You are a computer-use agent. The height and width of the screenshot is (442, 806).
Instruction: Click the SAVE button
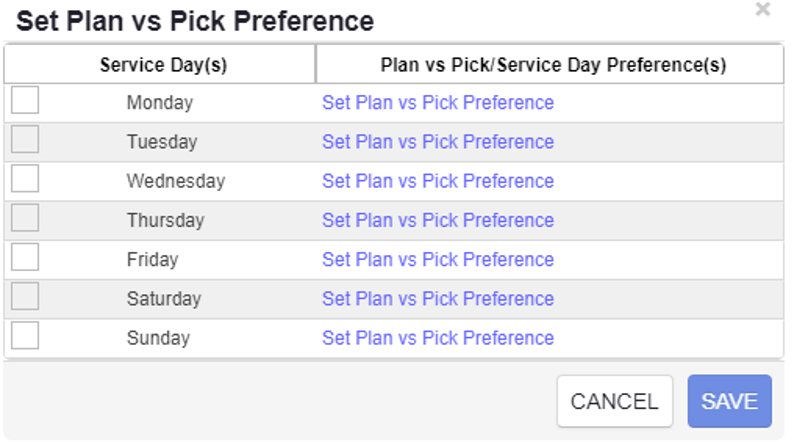[x=729, y=402]
